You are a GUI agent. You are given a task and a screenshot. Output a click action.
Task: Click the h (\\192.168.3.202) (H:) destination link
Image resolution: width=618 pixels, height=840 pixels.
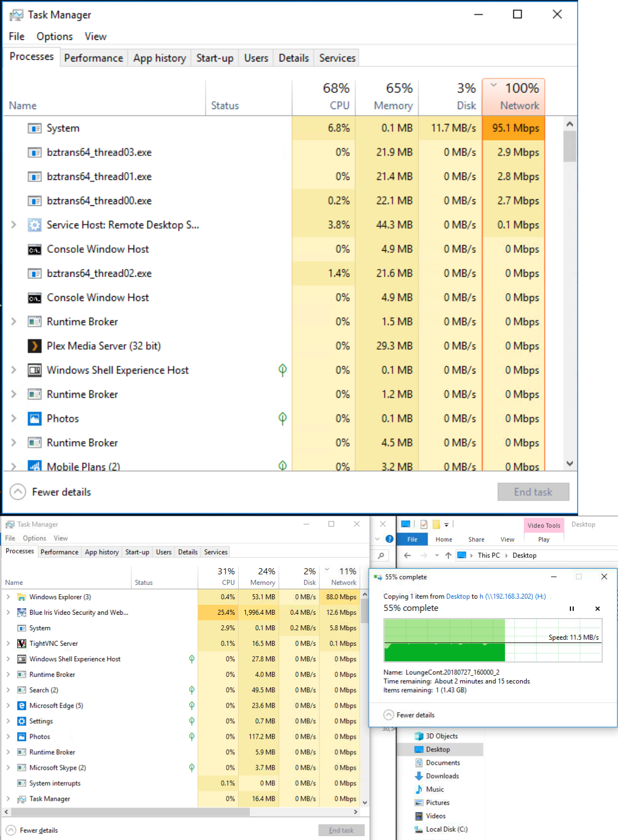pyautogui.click(x=513, y=597)
